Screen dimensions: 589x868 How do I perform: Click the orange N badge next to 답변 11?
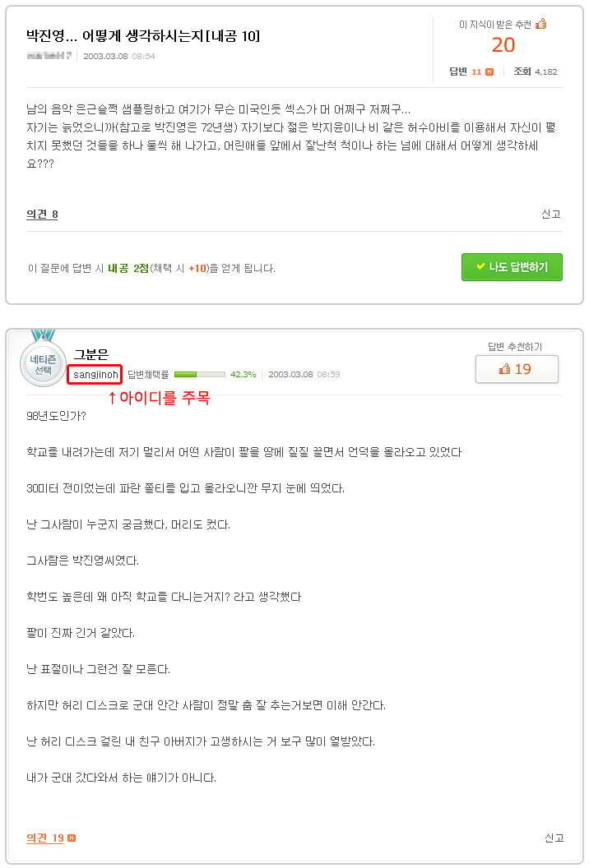click(x=489, y=72)
